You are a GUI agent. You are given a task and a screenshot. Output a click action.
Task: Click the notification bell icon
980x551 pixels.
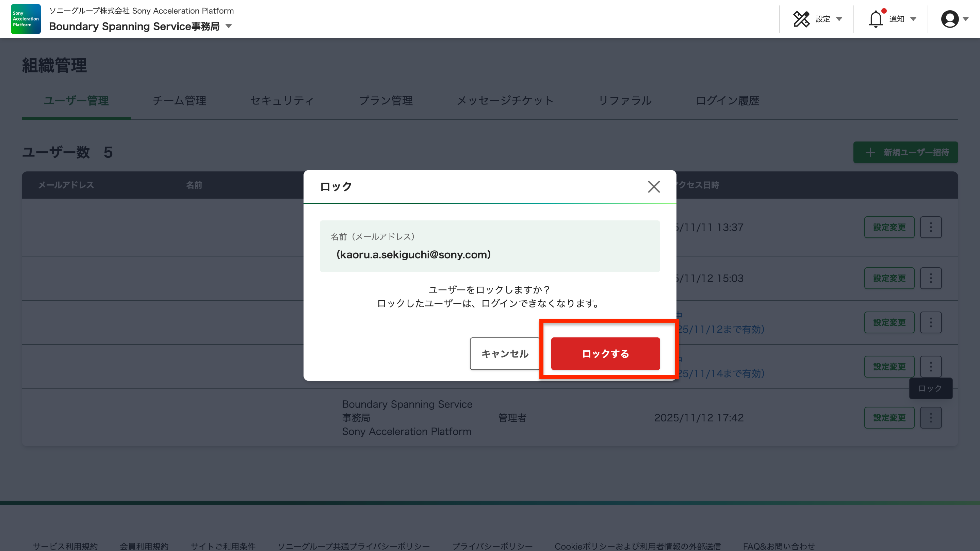point(876,19)
